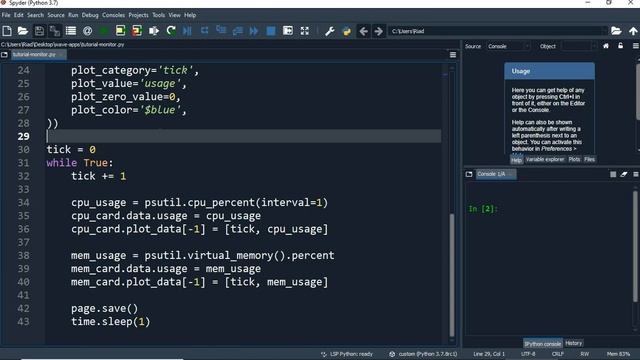The height and width of the screenshot is (360, 640).
Task: Save all files from toolbar
Action: pos(55,31)
